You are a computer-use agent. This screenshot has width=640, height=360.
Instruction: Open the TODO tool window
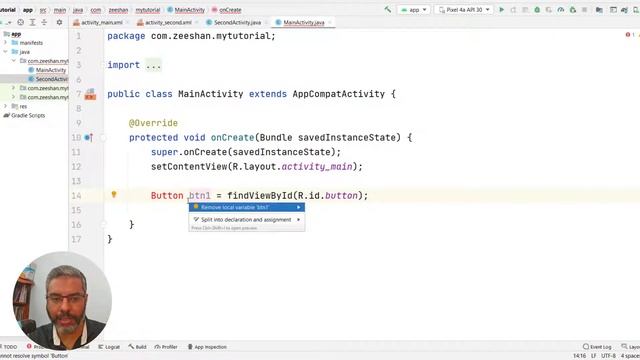coord(9,347)
